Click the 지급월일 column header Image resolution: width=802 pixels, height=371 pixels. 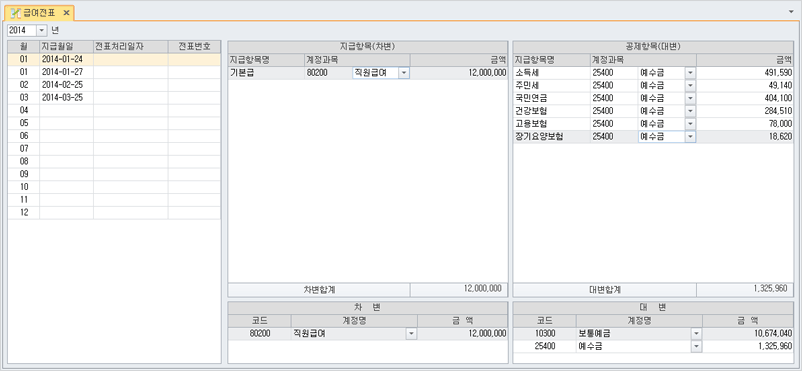coord(66,47)
